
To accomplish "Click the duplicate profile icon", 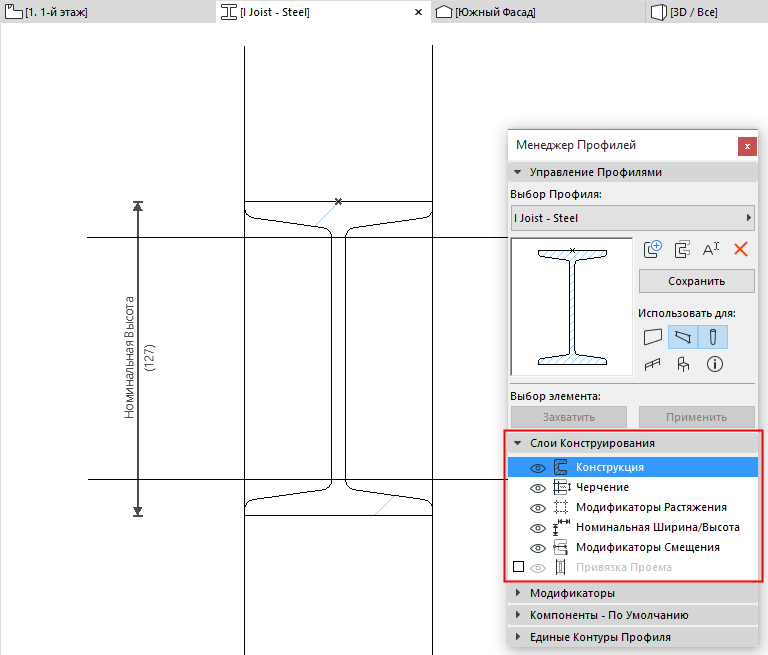I will 682,249.
